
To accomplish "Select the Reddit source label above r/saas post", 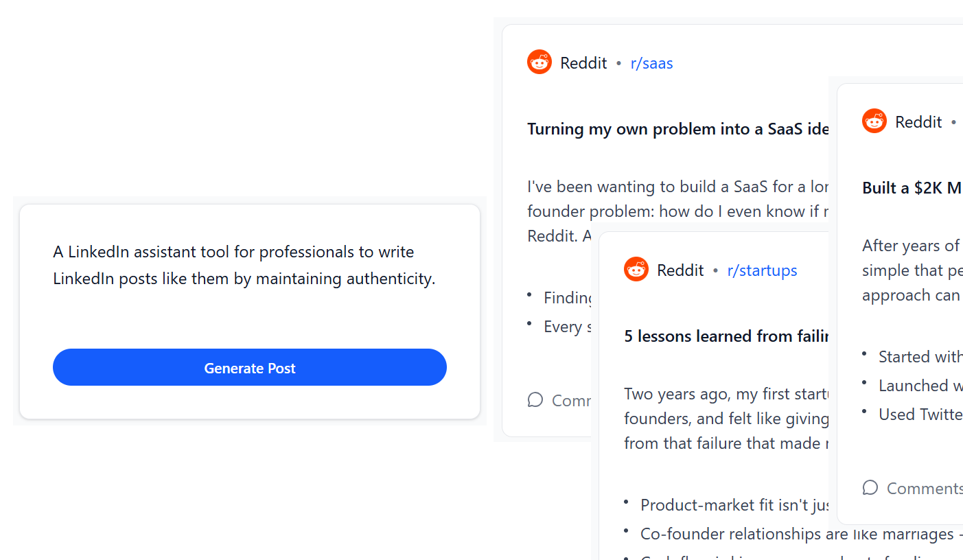I will [583, 63].
